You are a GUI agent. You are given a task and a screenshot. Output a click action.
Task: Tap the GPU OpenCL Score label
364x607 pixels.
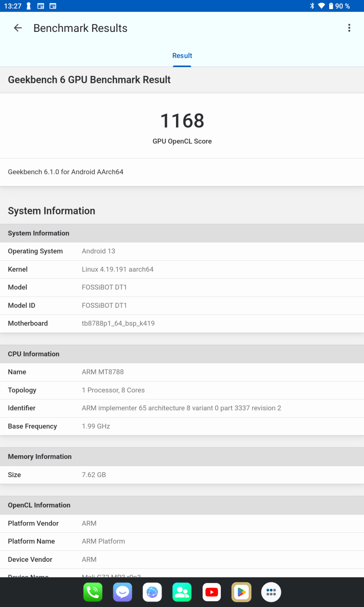tap(182, 141)
